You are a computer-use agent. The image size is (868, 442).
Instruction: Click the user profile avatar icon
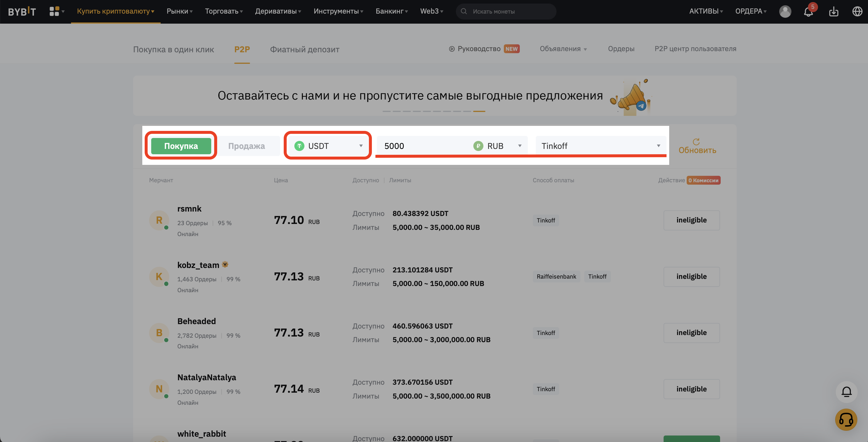(785, 12)
